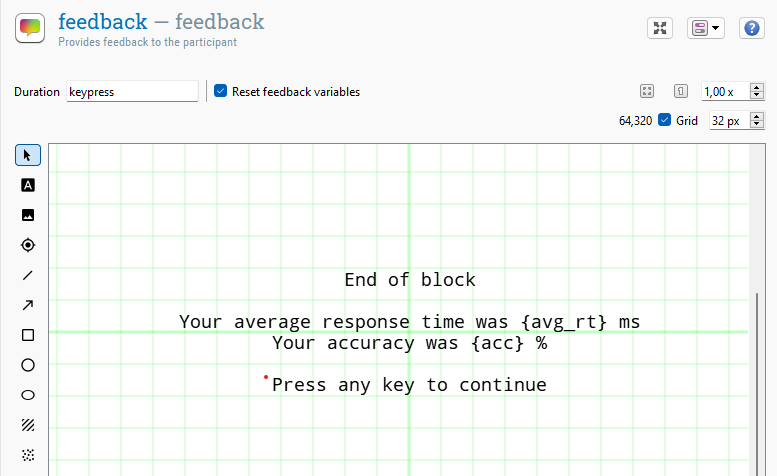
Task: Select the text line drawing tool
Action: (x=28, y=185)
